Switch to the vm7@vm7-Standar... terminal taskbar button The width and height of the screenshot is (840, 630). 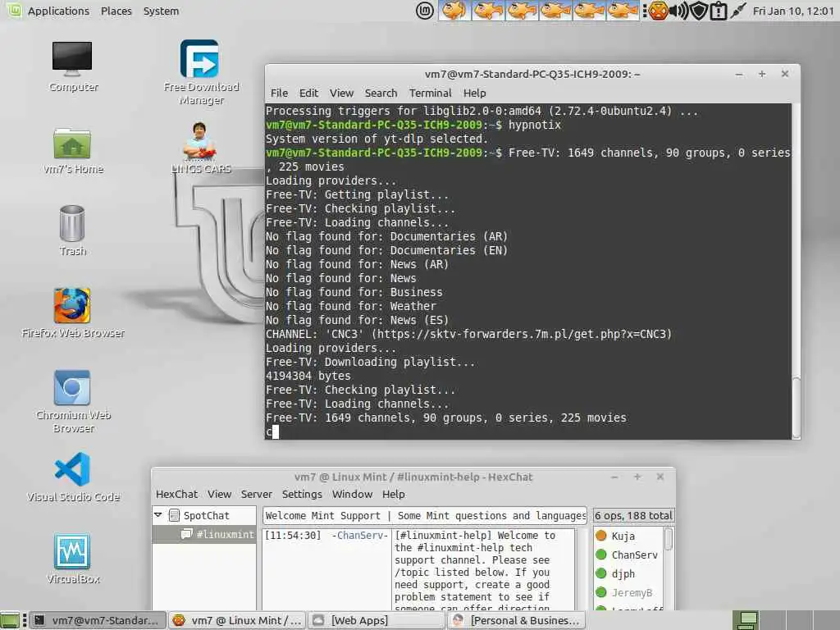98,620
